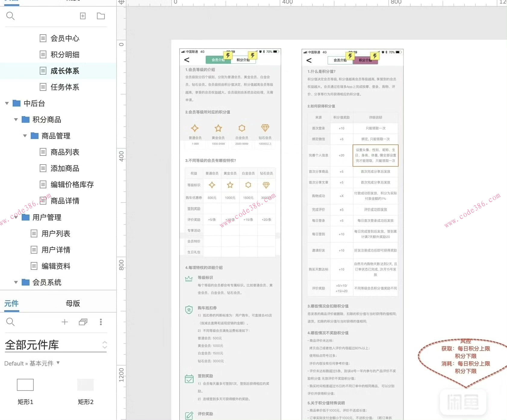Click the add page icon in sidebar
Image resolution: width=507 pixels, height=420 pixels.
(83, 16)
